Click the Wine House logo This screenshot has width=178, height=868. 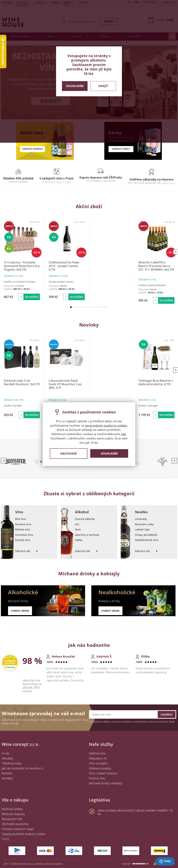pyautogui.click(x=13, y=22)
